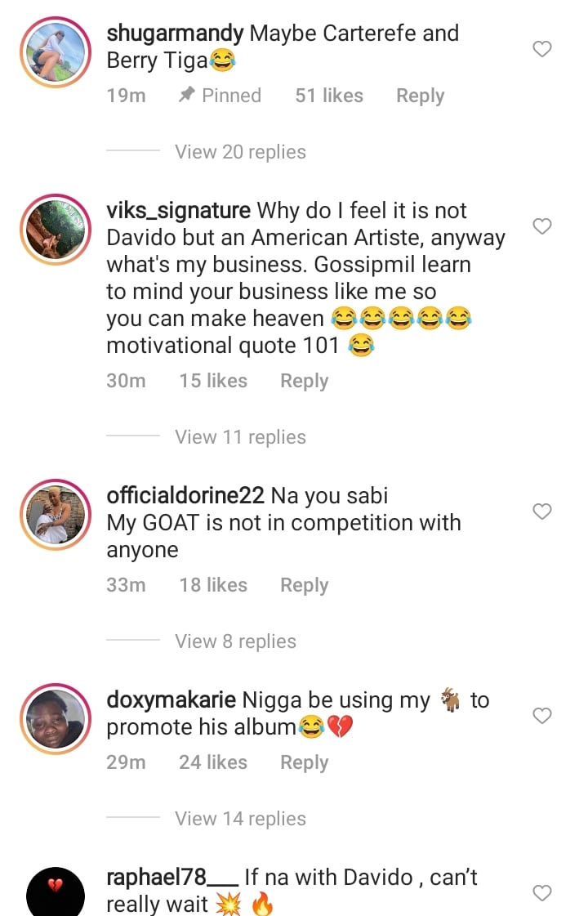Open viks_signature's profile avatar
Image resolution: width=588 pixels, height=916 pixels.
56,229
